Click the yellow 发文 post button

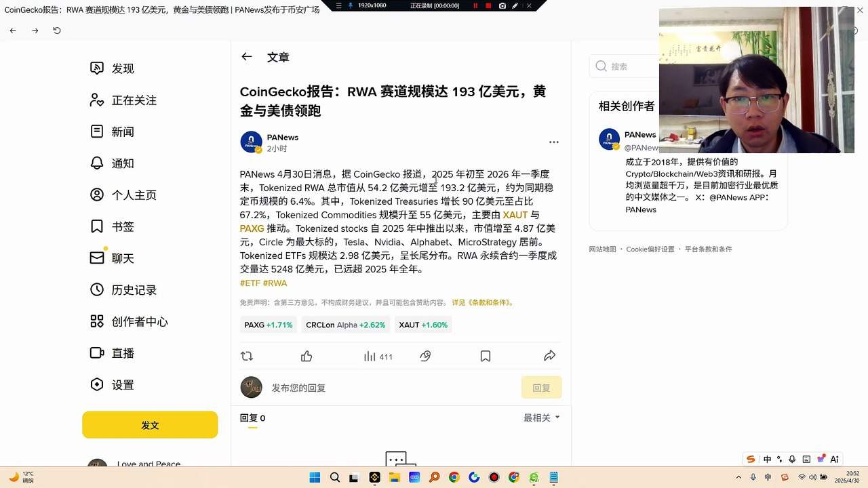tap(150, 425)
